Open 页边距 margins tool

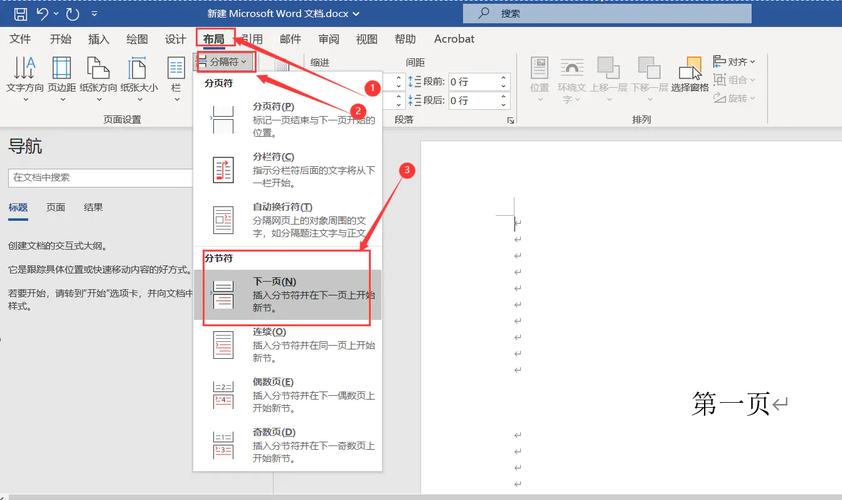coord(62,78)
